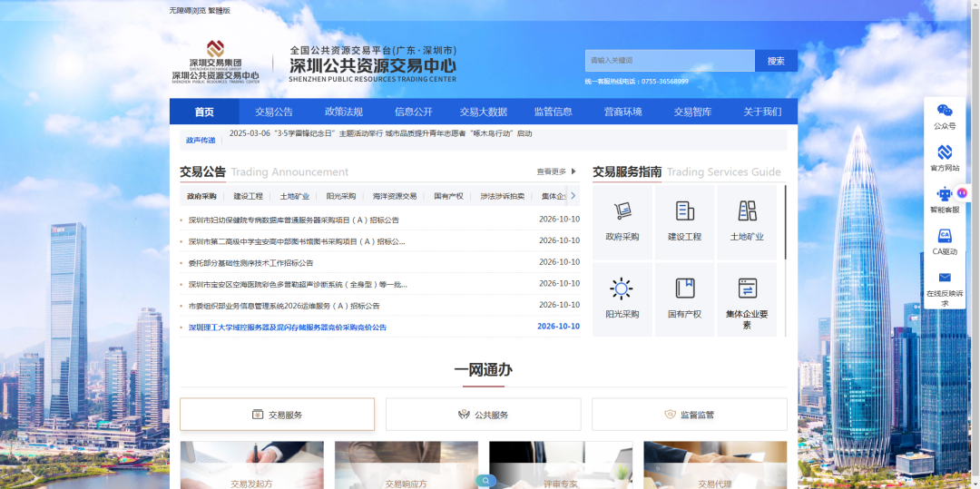This screenshot has width=980, height=489.
Task: Click the 交易发起方 thumbnail card
Action: (252, 465)
